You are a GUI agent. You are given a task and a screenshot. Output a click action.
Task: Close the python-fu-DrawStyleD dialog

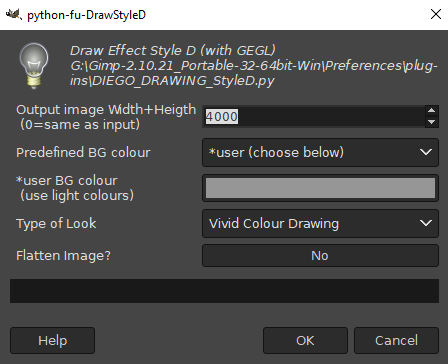pos(436,14)
